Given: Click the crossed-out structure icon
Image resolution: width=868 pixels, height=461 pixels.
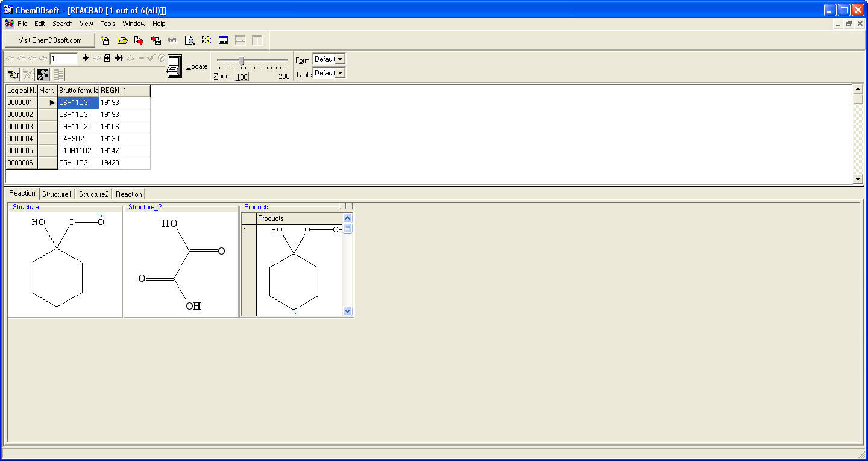Looking at the screenshot, I should pyautogui.click(x=28, y=75).
